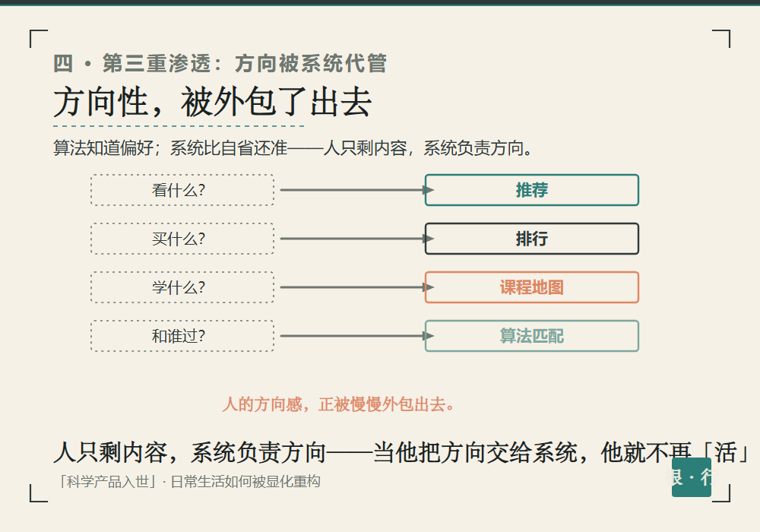Select the orange 课程地图 box

click(532, 287)
